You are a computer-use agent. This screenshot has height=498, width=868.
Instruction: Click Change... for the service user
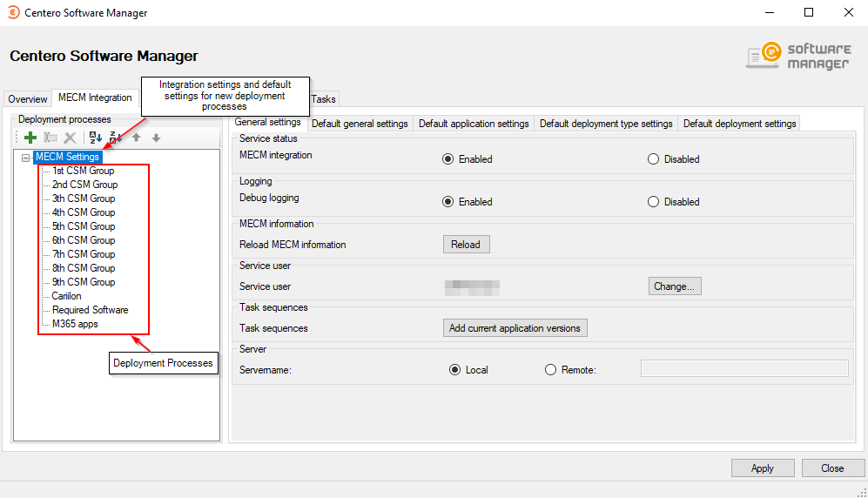[675, 286]
